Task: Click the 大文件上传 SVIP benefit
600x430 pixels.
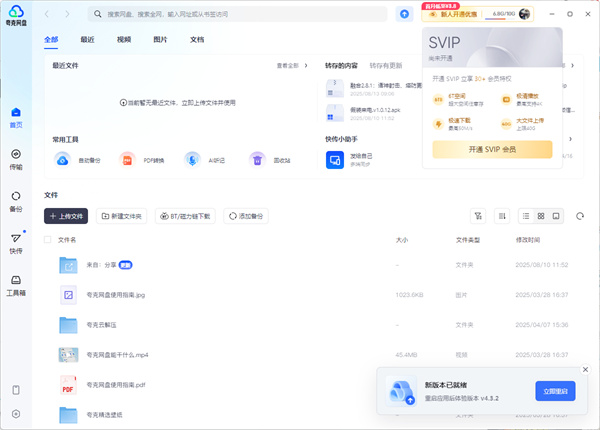Action: tap(523, 124)
